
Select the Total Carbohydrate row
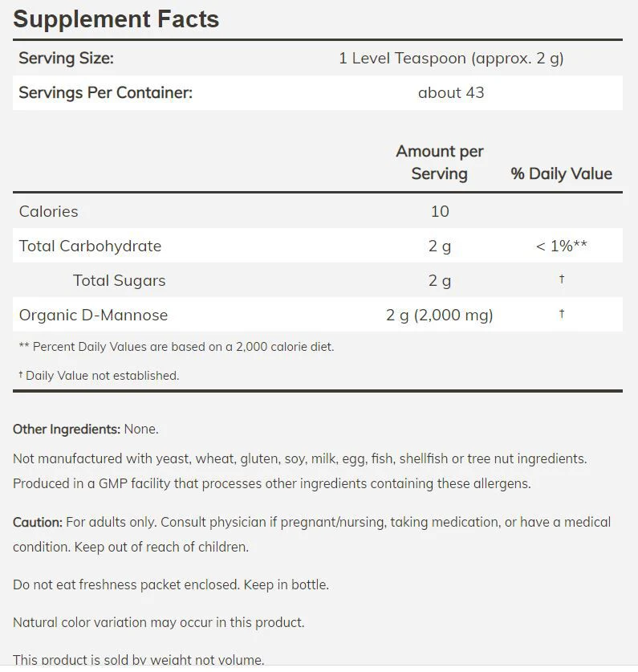(318, 246)
